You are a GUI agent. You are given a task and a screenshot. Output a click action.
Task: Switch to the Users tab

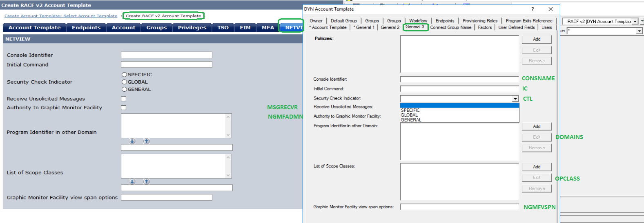click(x=546, y=27)
